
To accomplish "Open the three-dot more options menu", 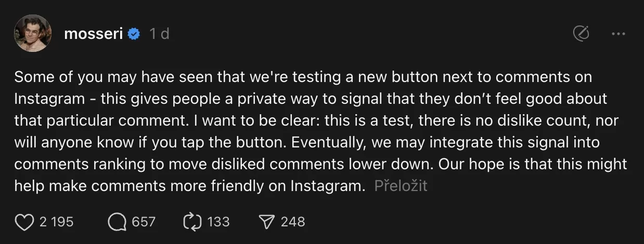I will coord(618,34).
